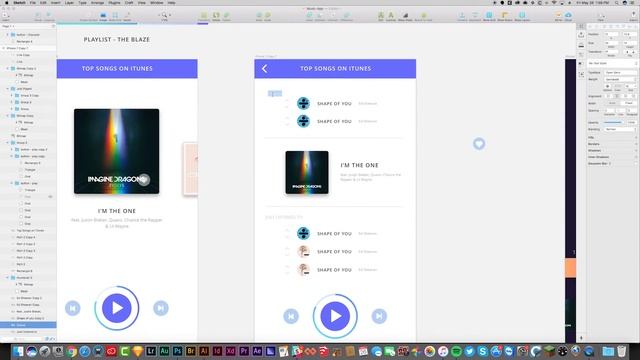This screenshot has width=640, height=360.
Task: Open the Plugins menu
Action: pyautogui.click(x=114, y=2)
